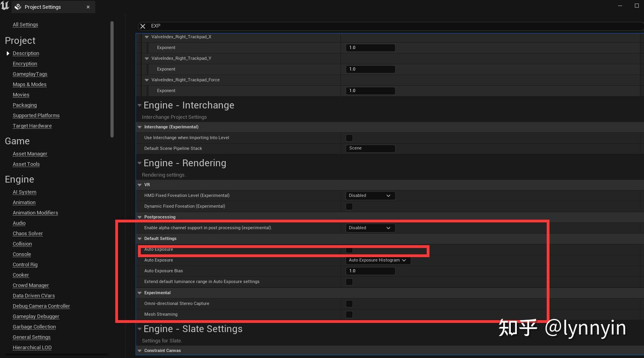Open General Settings in sidebar
Image resolution: width=644 pixels, height=358 pixels.
point(32,337)
